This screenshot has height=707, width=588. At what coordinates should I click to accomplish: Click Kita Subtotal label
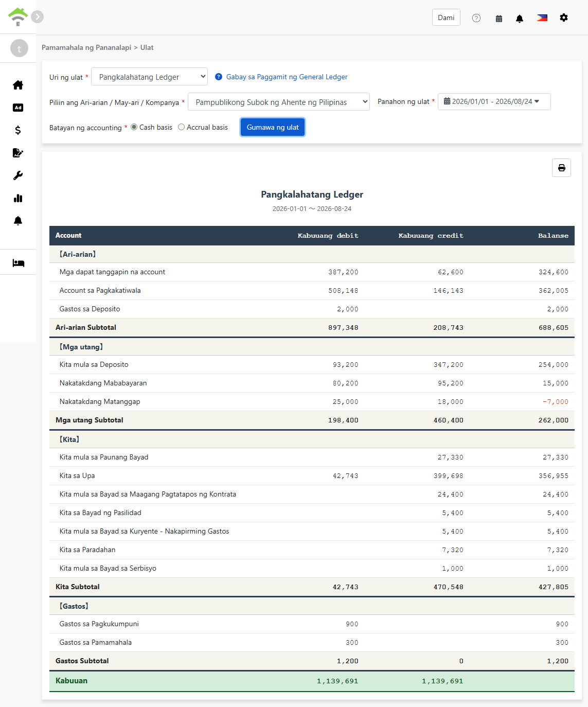tap(78, 587)
